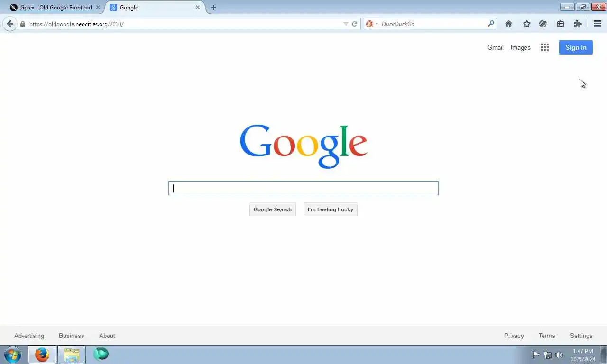Click the round globe toolbar icon beside the star

[543, 24]
